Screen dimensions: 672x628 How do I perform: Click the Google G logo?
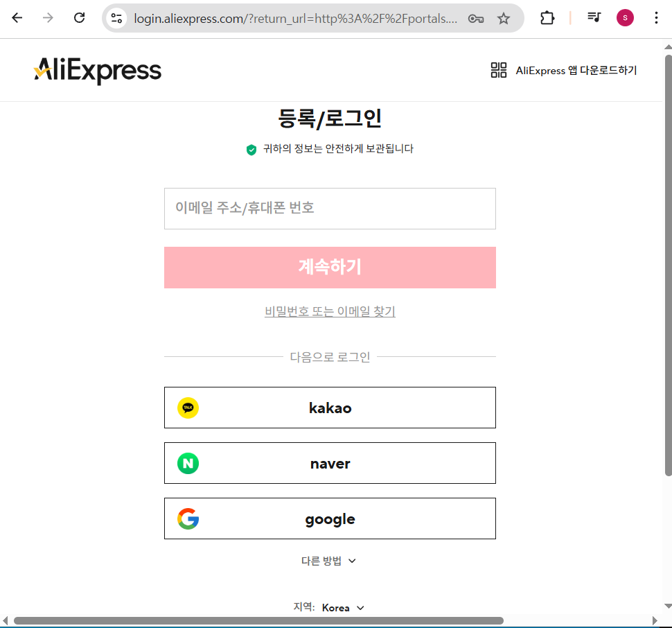[x=188, y=518]
